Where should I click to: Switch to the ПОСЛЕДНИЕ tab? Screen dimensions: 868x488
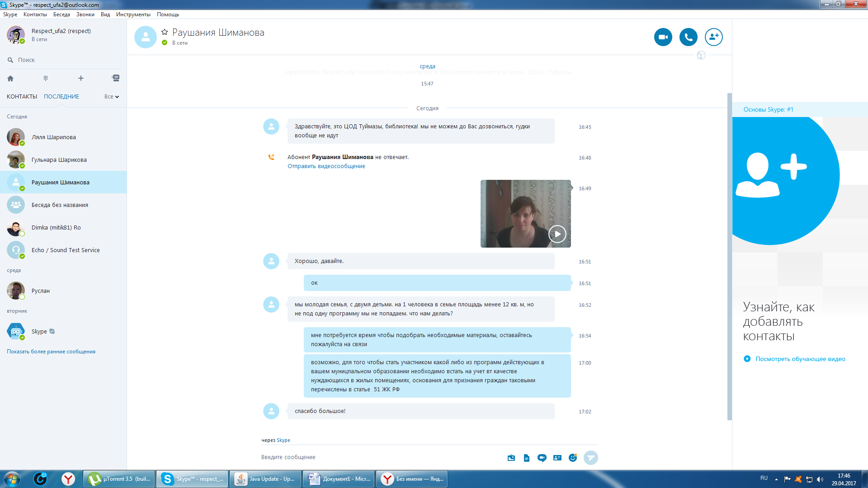point(61,97)
